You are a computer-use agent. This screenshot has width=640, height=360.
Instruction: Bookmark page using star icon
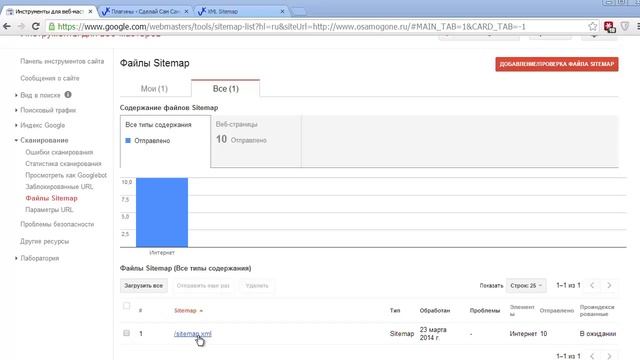click(x=593, y=27)
